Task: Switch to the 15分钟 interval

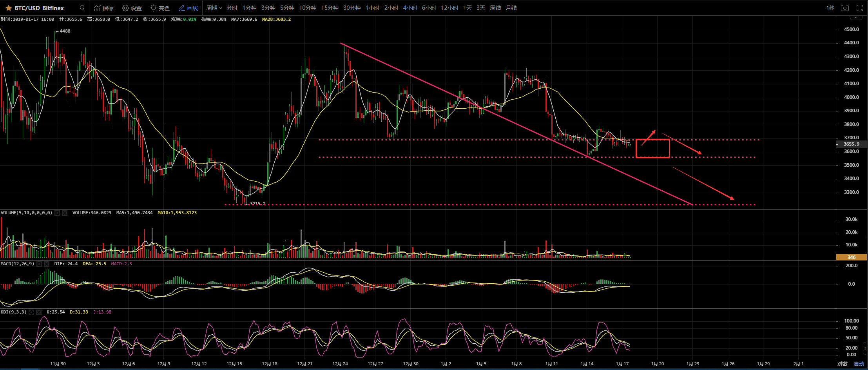Action: [x=330, y=8]
